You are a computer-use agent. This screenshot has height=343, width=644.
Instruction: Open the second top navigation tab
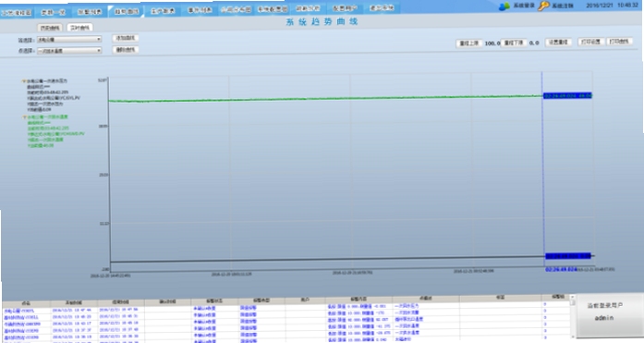(x=53, y=12)
